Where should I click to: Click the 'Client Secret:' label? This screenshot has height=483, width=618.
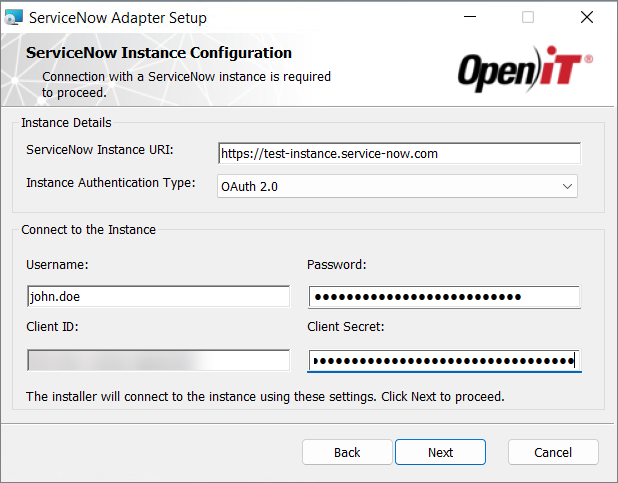(346, 326)
